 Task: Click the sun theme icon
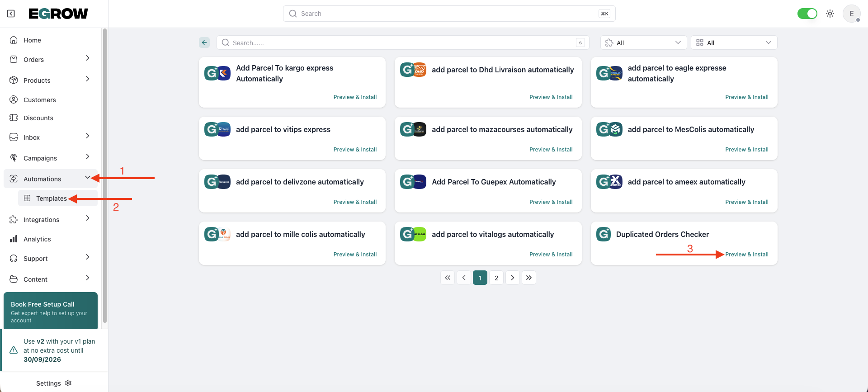click(830, 14)
